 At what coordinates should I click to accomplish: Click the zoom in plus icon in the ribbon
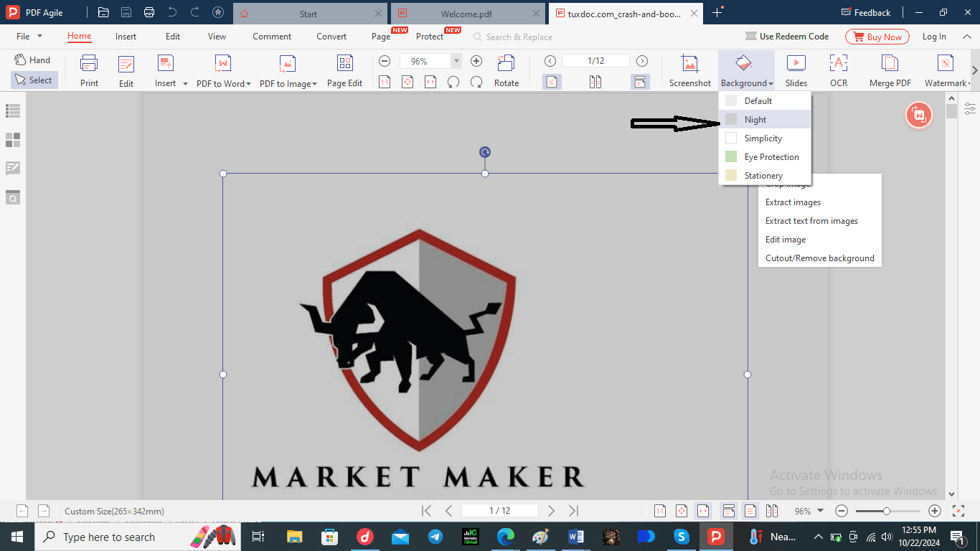tap(476, 61)
